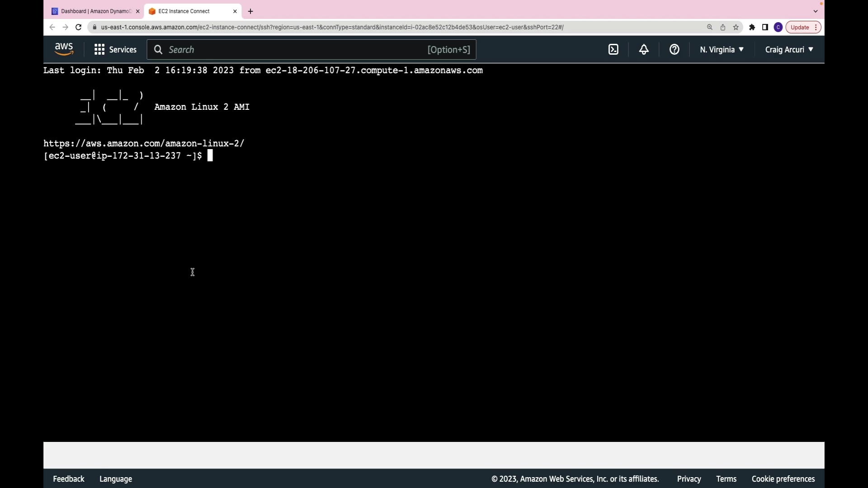Click the browser zoom magnifier icon
This screenshot has height=488, width=868.
(x=710, y=27)
